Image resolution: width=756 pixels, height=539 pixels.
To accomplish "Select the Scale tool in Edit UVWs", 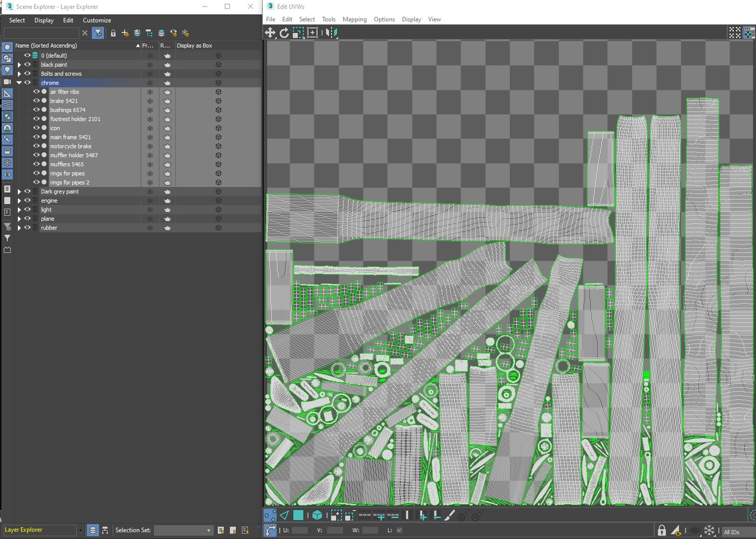I will point(298,33).
